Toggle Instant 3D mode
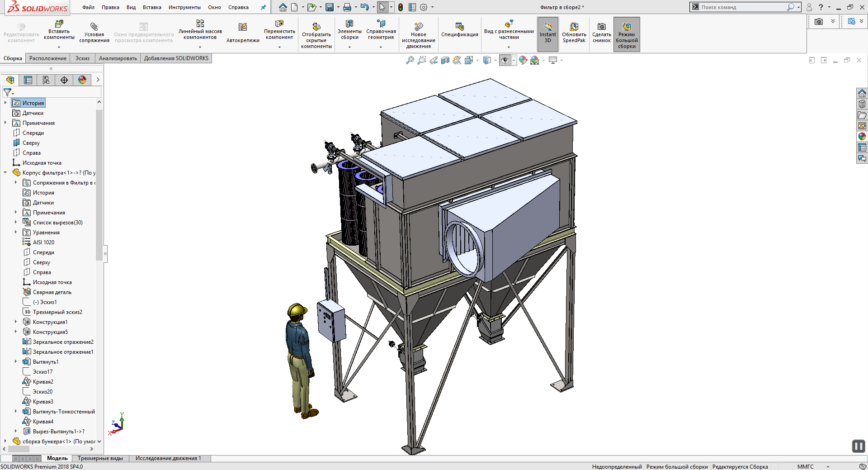 click(548, 34)
